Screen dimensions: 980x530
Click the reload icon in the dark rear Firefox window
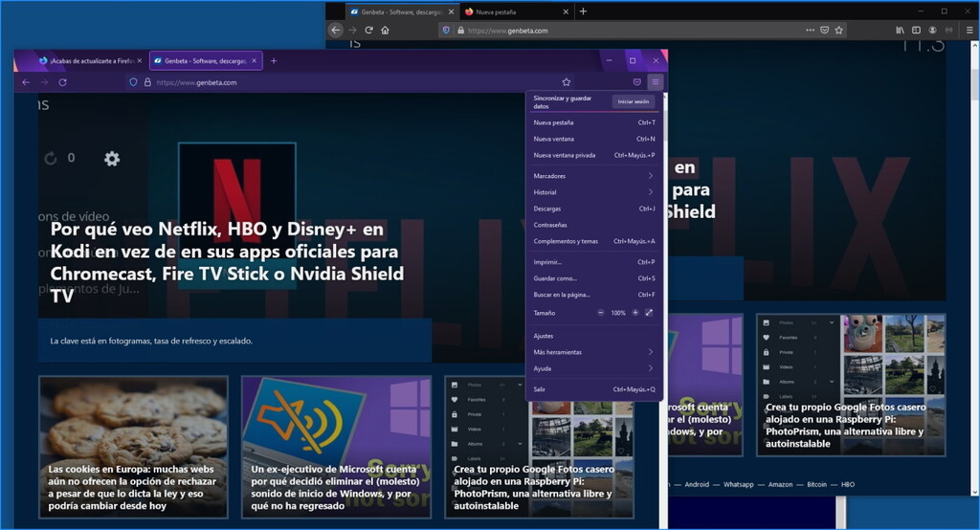(368, 30)
